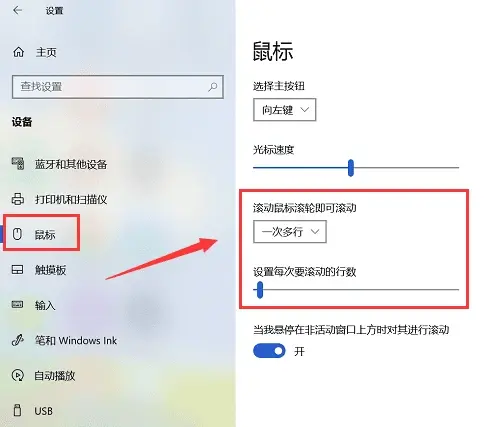Select the 蓝牙和其他设备 device icon
500x427 pixels.
point(18,164)
